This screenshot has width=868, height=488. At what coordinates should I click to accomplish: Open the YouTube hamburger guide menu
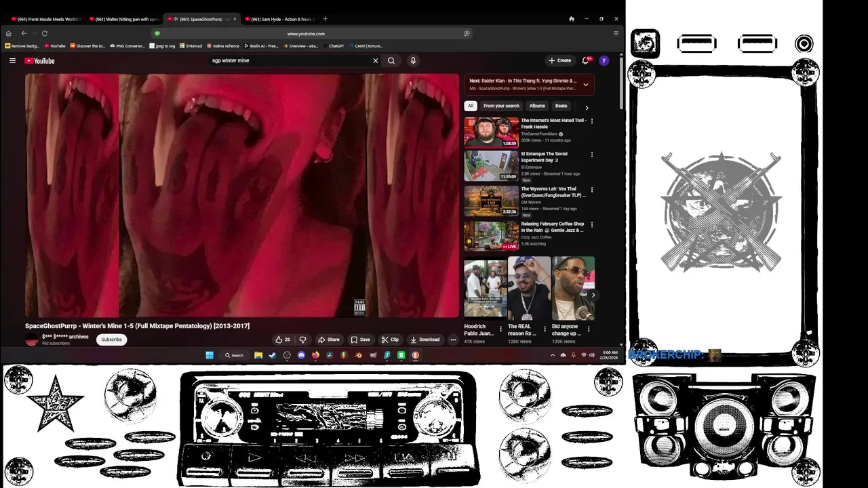point(12,60)
